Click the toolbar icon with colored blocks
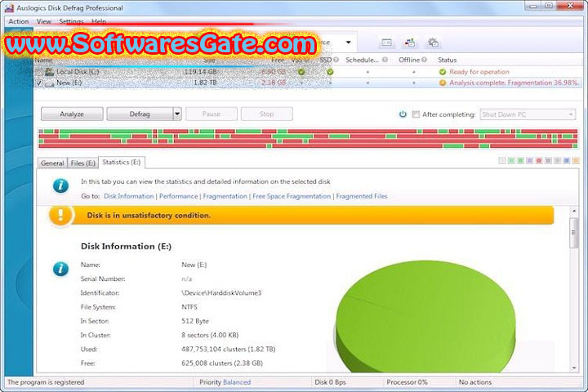 coord(409,42)
